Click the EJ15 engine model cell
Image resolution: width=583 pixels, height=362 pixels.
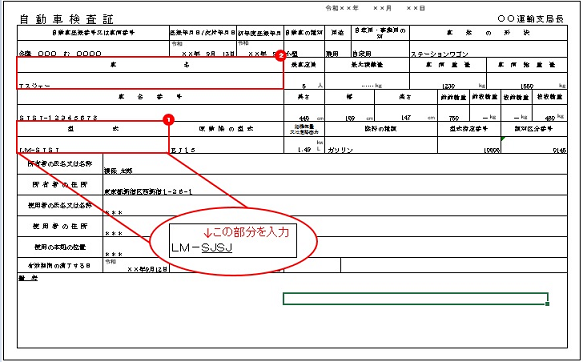pos(226,145)
